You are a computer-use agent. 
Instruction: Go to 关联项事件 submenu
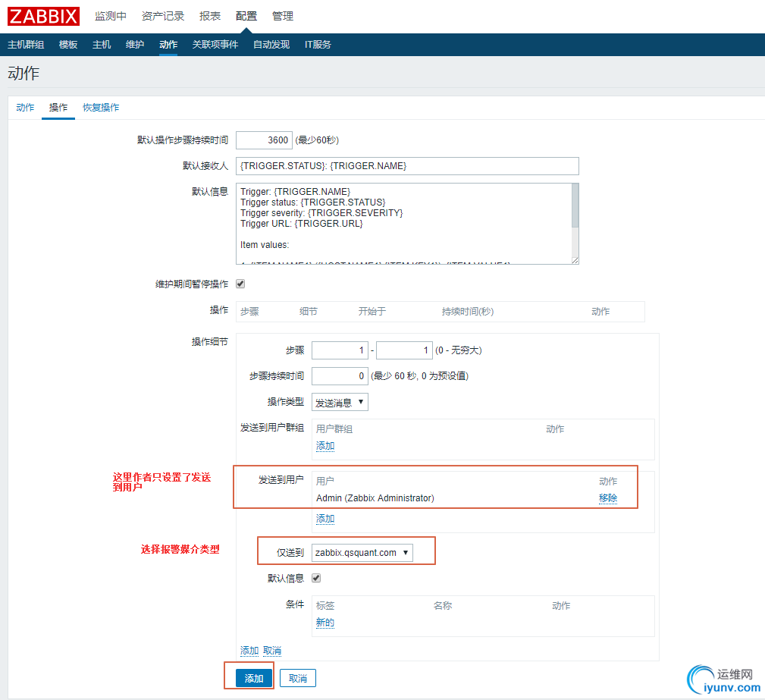point(215,45)
